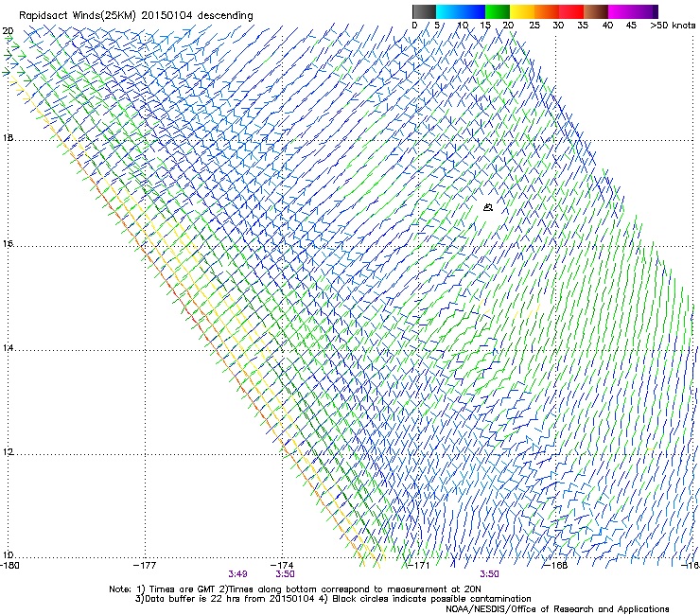The height and width of the screenshot is (615, 700).
Task: Click the purple "3:50" time label under -174
Action: 285,574
